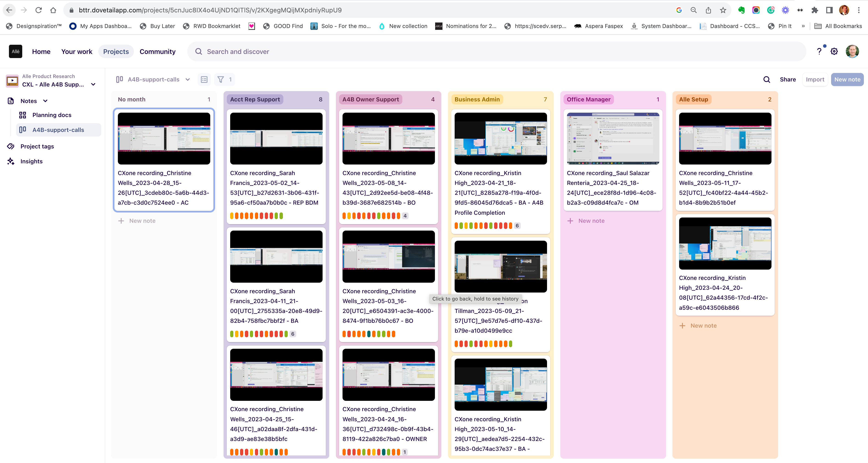
Task: Click the A4B Owner Support column label
Action: tap(370, 99)
